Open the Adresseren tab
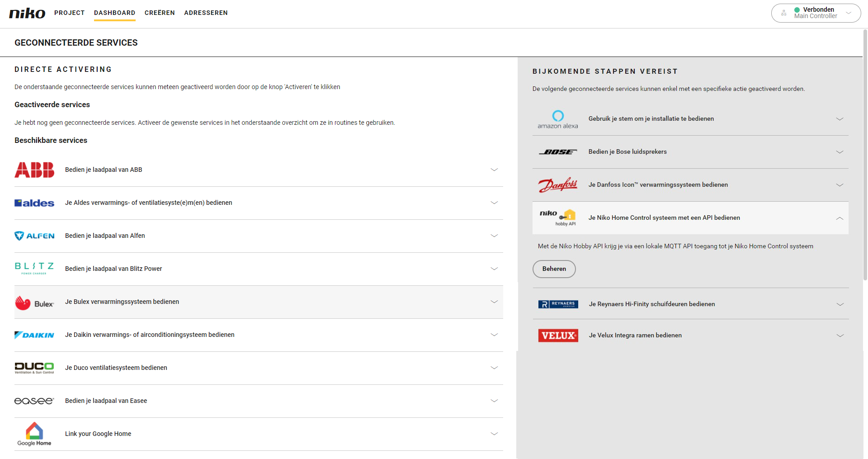This screenshot has height=459, width=868. (x=206, y=13)
